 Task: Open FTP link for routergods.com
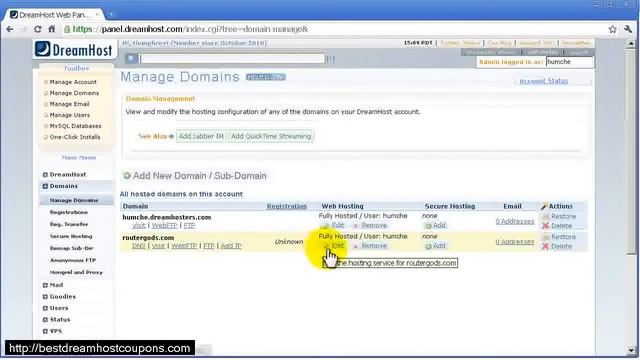(x=209, y=246)
